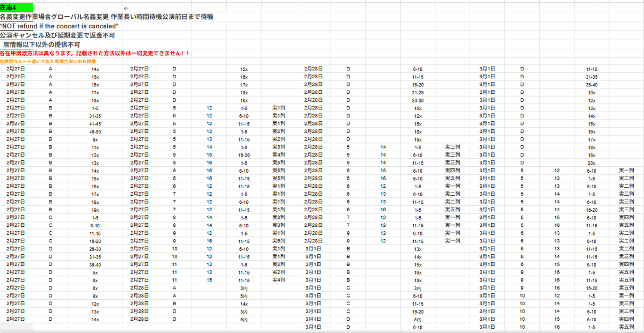644x333 pixels.
Task: Select 17x in the 3月1日 D row
Action: coord(591,139)
